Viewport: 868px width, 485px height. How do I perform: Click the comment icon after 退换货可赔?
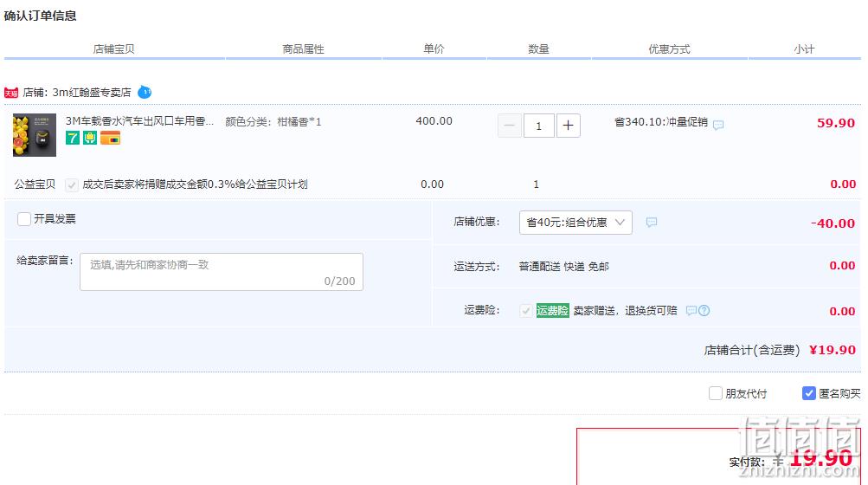coord(691,310)
